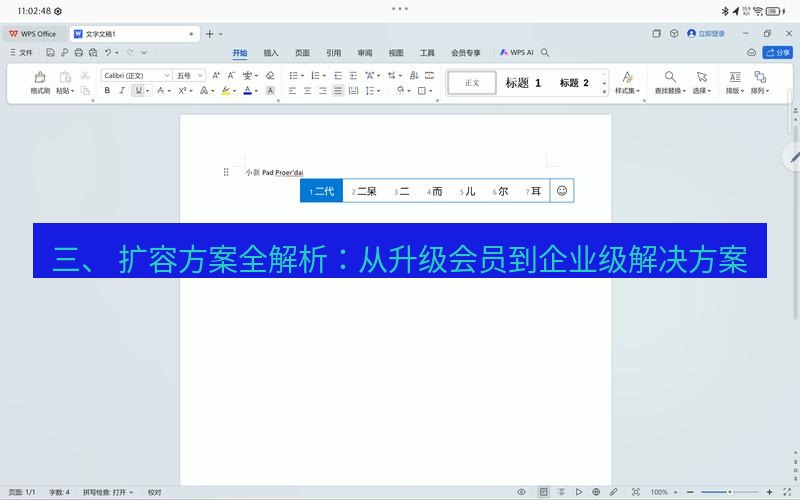Click the new tab plus button
Viewport: 800px width, 500px height.
tap(210, 34)
